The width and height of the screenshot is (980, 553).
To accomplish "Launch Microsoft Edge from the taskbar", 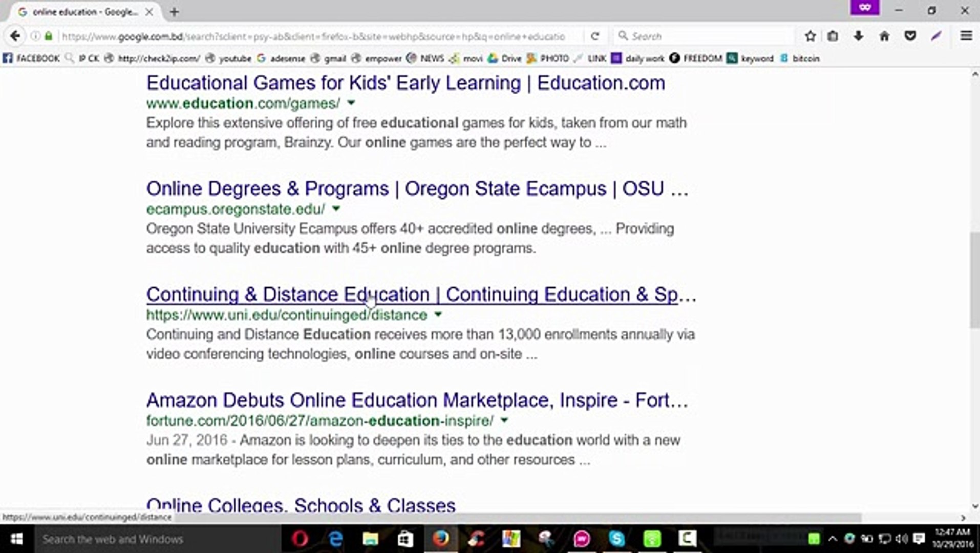I will [335, 539].
